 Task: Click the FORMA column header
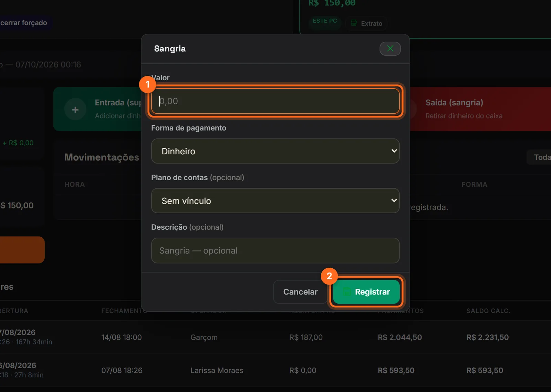(474, 184)
